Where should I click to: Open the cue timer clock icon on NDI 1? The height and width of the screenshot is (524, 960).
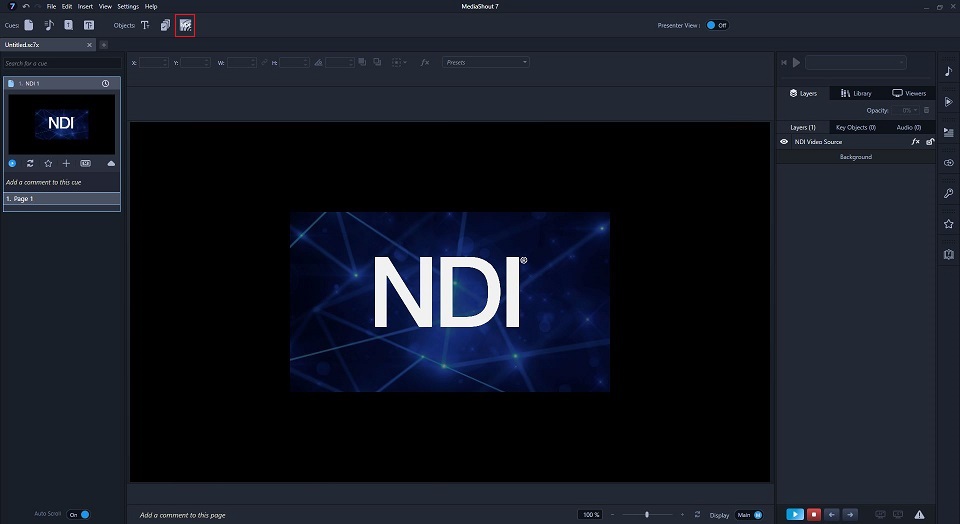coord(105,83)
